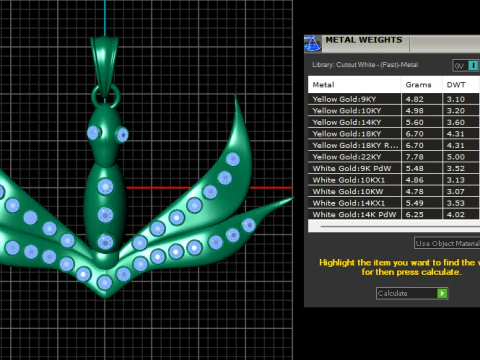Viewport: 480px width, 360px height.
Task: Click the Use Object Material button
Action: coord(447,243)
